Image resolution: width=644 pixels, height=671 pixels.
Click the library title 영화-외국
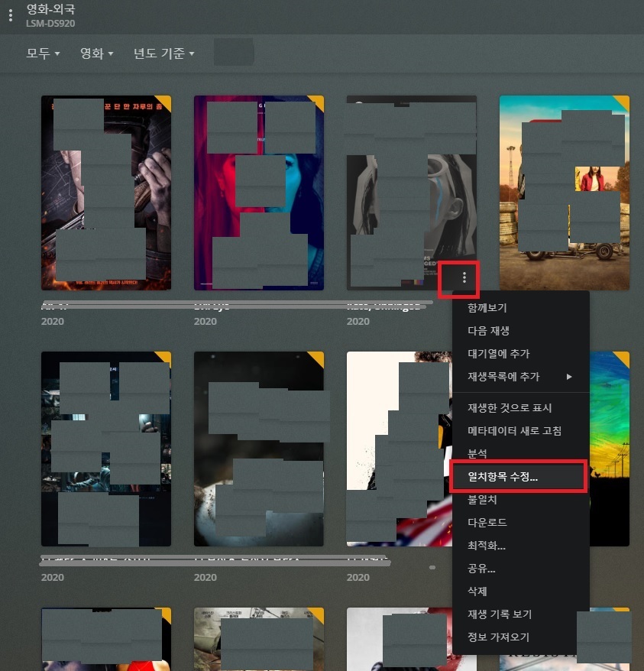[50, 9]
